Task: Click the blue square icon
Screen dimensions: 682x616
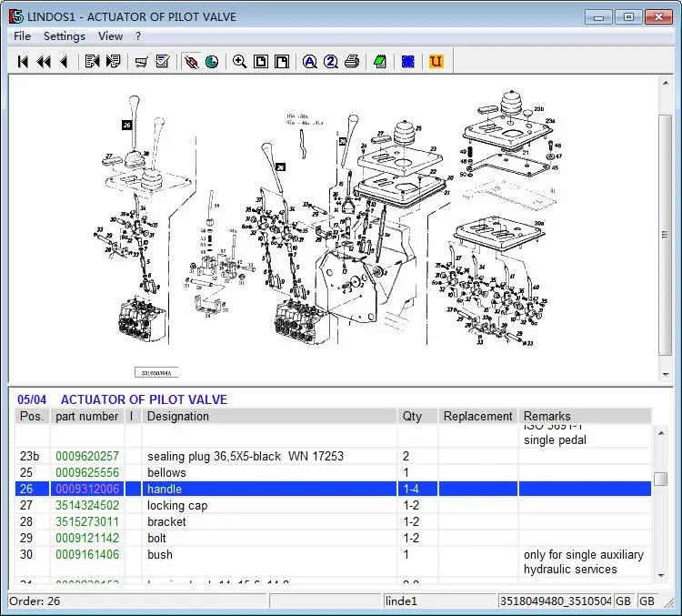Action: point(408,61)
